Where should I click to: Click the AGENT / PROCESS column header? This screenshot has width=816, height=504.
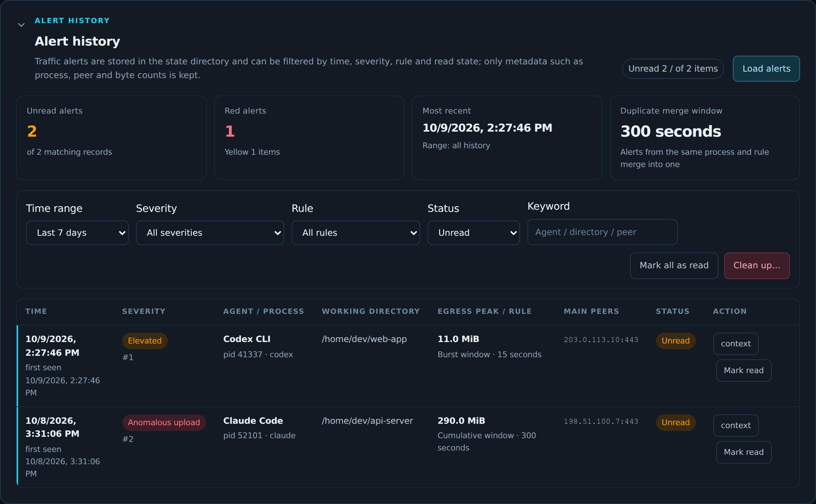click(x=264, y=311)
